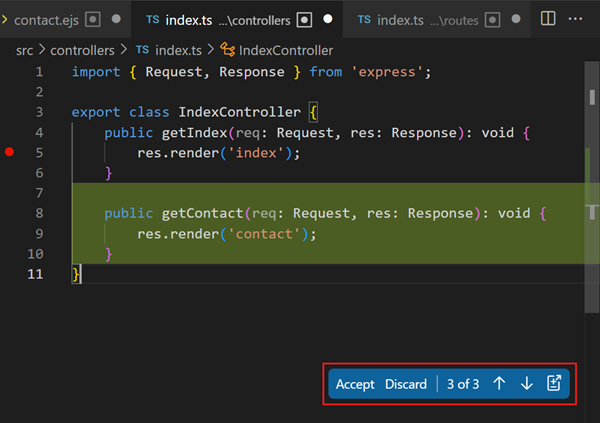Screen dimensions: 600x423
Task: Open the IndexController symbol breadcrumb
Action: coord(285,50)
